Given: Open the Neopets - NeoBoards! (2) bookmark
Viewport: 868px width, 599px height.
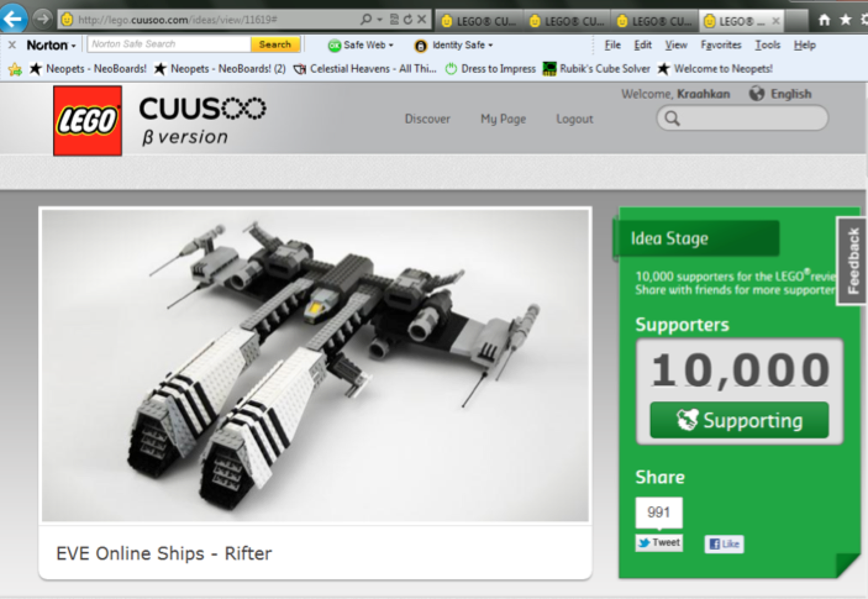Looking at the screenshot, I should [220, 69].
